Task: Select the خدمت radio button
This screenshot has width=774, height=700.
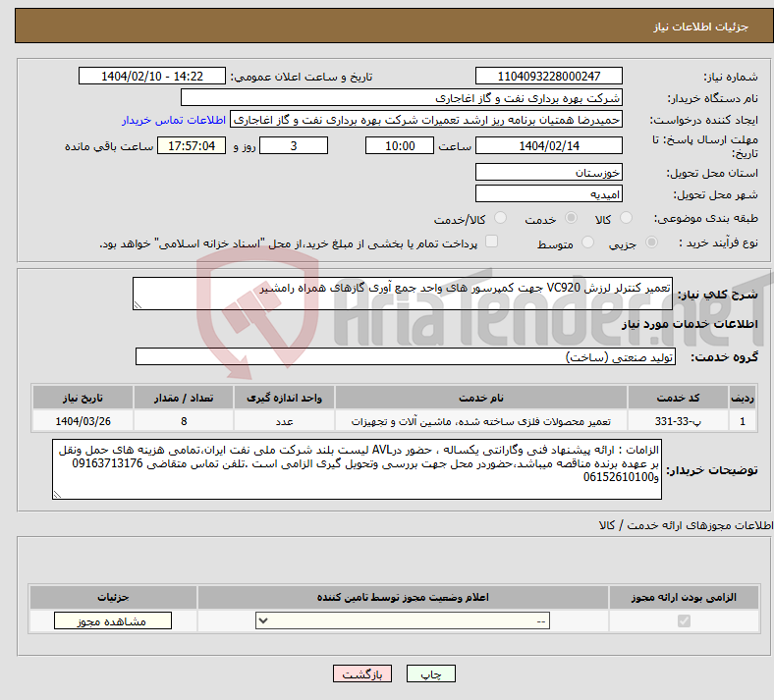Action: (571, 218)
